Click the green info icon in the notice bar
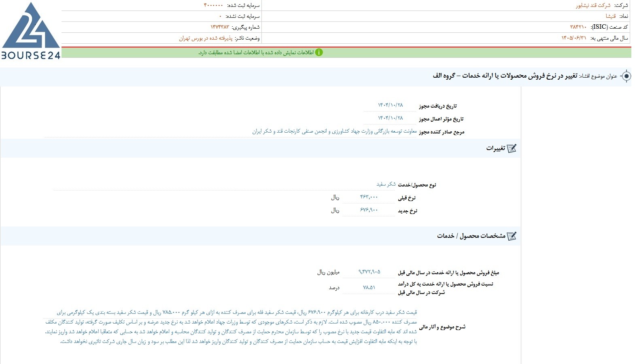Image resolution: width=637 pixels, height=364 pixels. [x=319, y=53]
